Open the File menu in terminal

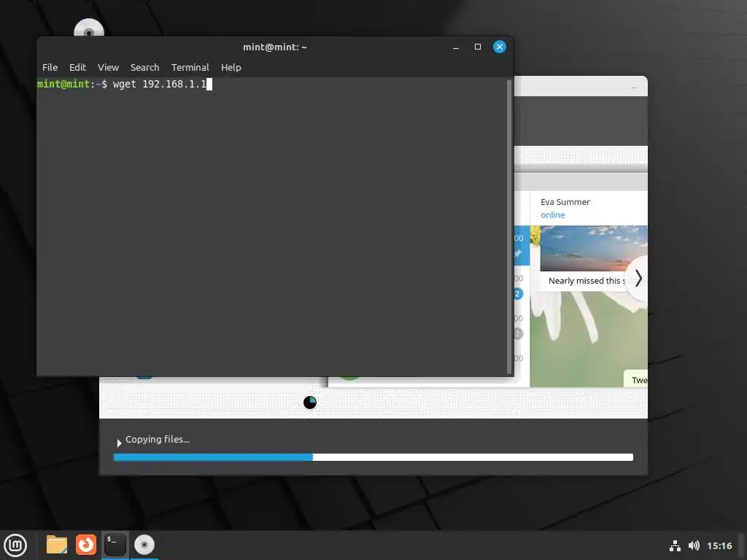click(x=50, y=67)
